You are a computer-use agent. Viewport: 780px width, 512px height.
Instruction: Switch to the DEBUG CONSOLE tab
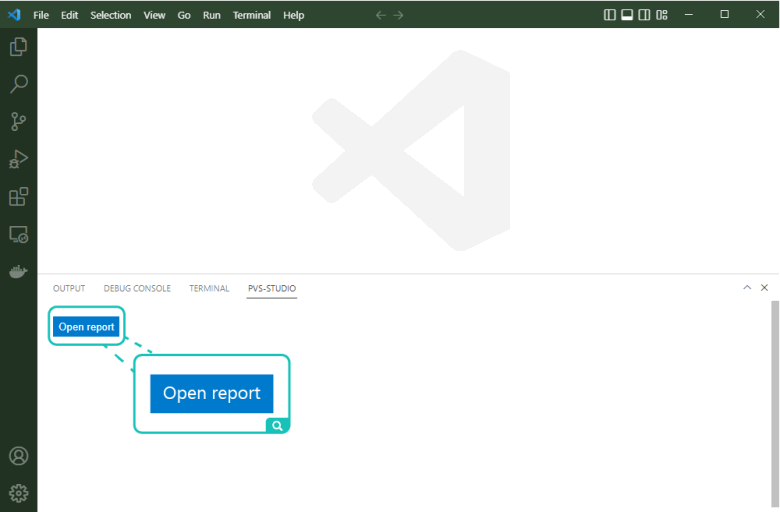pyautogui.click(x=137, y=289)
